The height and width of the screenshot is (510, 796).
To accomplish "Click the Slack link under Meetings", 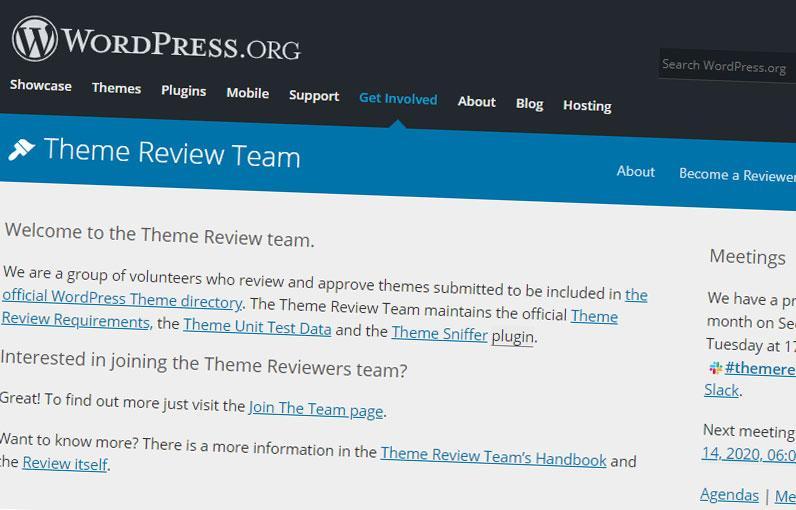I will (x=721, y=390).
